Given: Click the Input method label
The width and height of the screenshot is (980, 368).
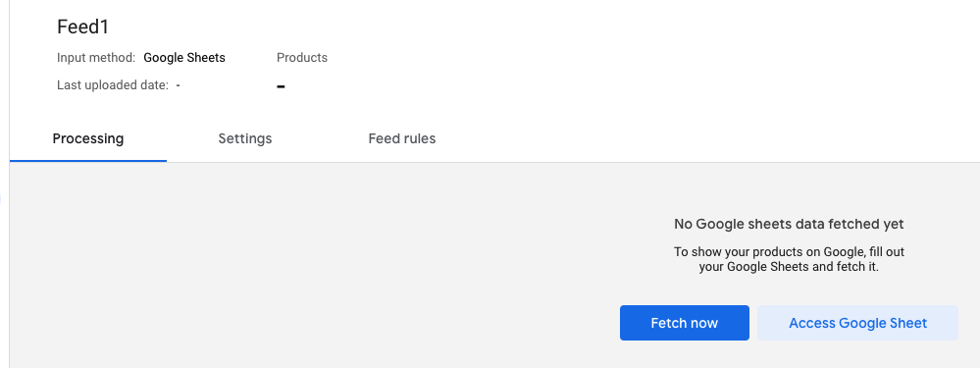Looking at the screenshot, I should point(96,58).
